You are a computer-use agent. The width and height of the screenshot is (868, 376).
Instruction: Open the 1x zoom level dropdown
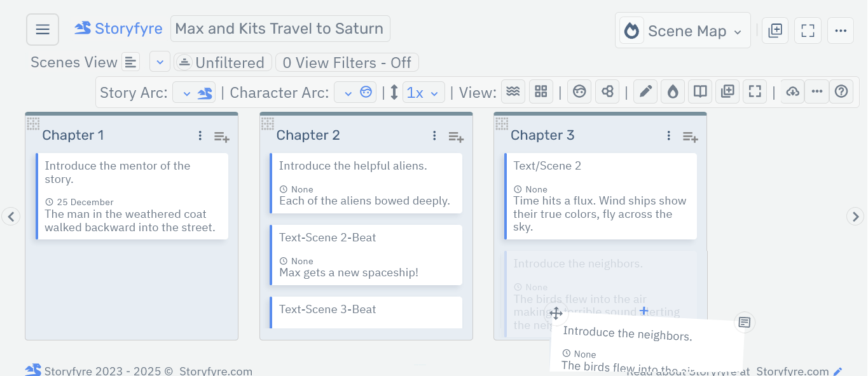(424, 91)
